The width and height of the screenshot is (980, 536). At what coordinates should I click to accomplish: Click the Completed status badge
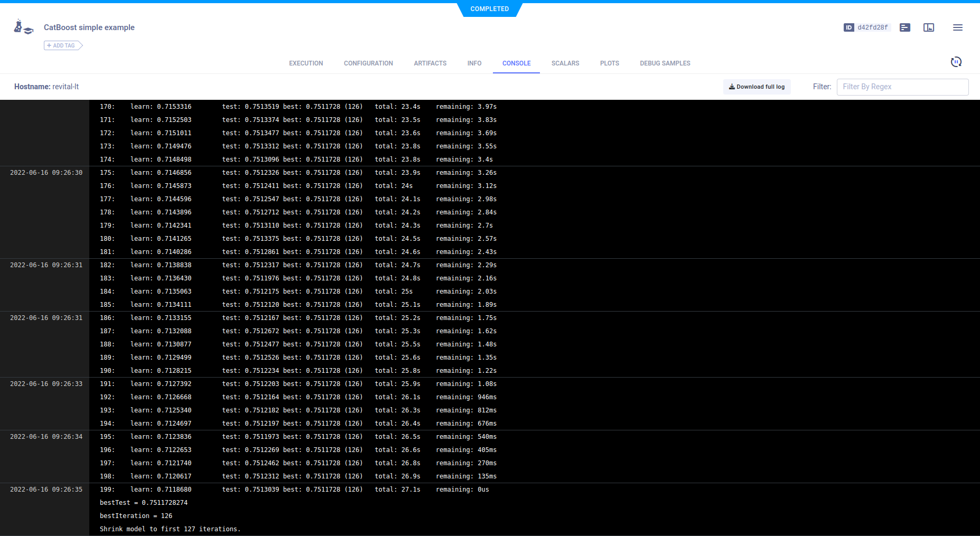click(489, 9)
